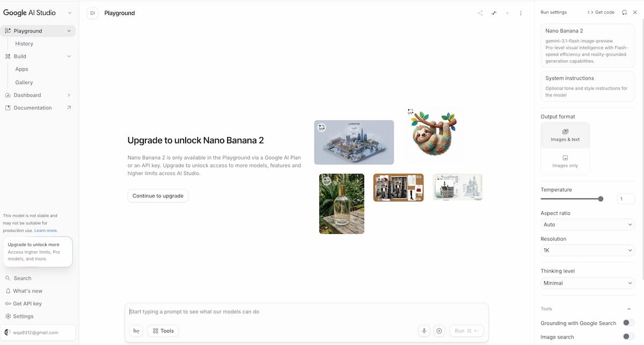The image size is (644, 345).
Task: Expand the Dashboard chevron arrow
Action: click(x=69, y=95)
